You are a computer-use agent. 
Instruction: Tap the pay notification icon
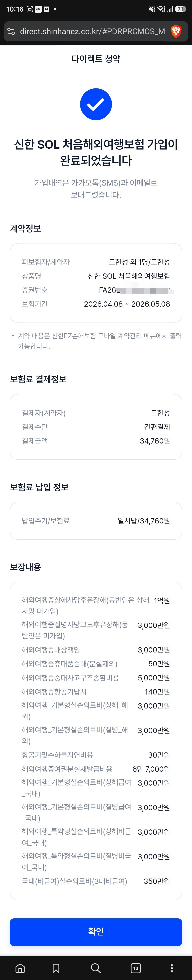pyautogui.click(x=38, y=9)
